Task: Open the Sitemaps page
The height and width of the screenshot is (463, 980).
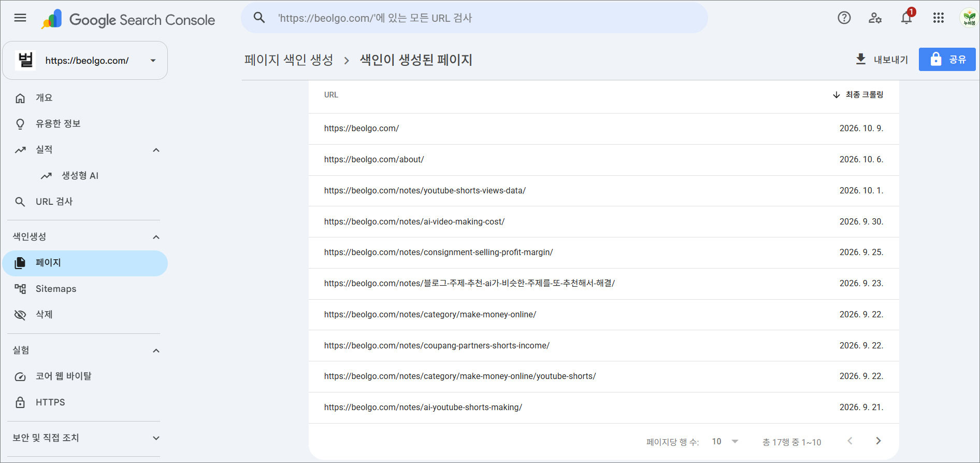Action: [85, 289]
